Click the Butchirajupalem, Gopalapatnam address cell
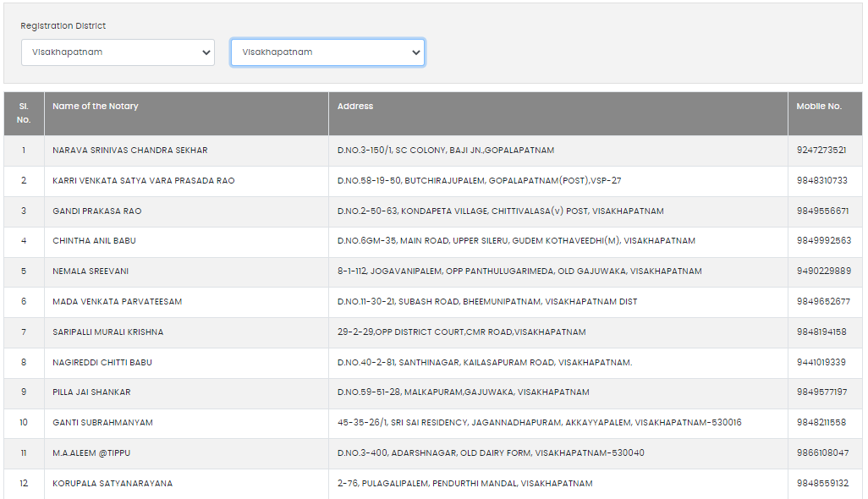The height and width of the screenshot is (499, 868). pos(480,181)
